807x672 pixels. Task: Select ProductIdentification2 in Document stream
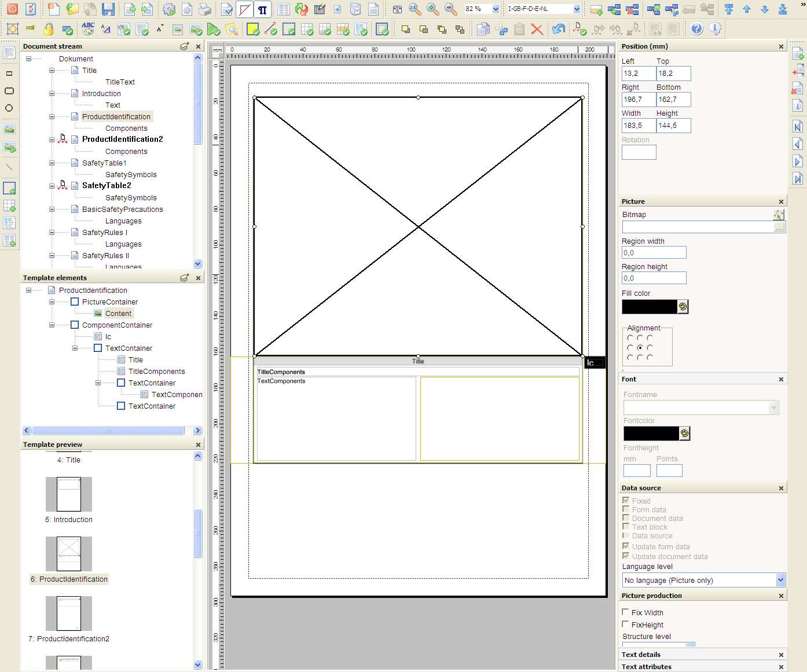pyautogui.click(x=122, y=139)
